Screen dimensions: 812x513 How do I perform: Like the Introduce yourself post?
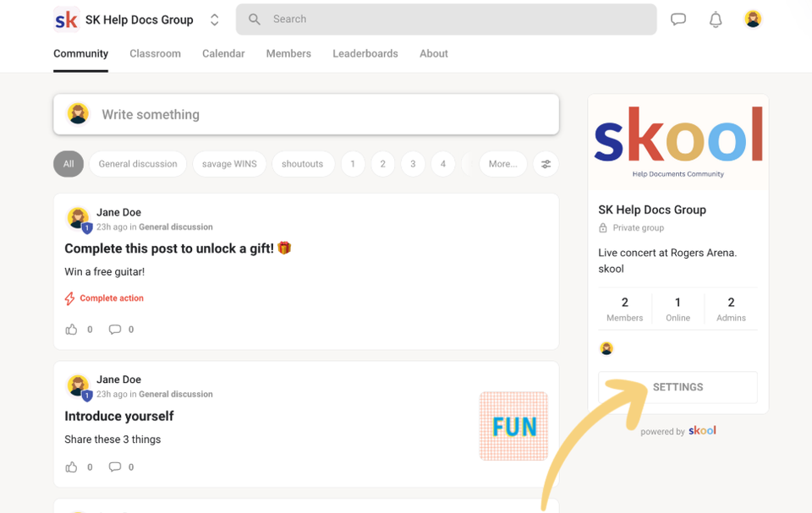click(x=71, y=467)
